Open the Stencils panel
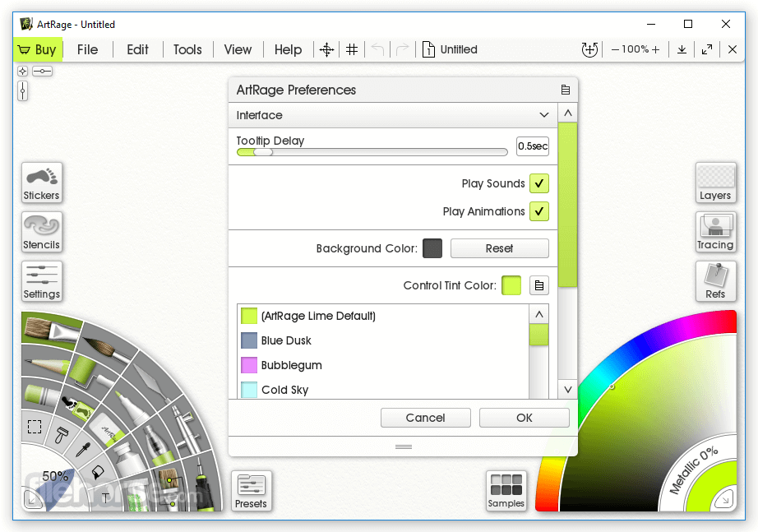Image resolution: width=758 pixels, height=532 pixels. [42, 232]
